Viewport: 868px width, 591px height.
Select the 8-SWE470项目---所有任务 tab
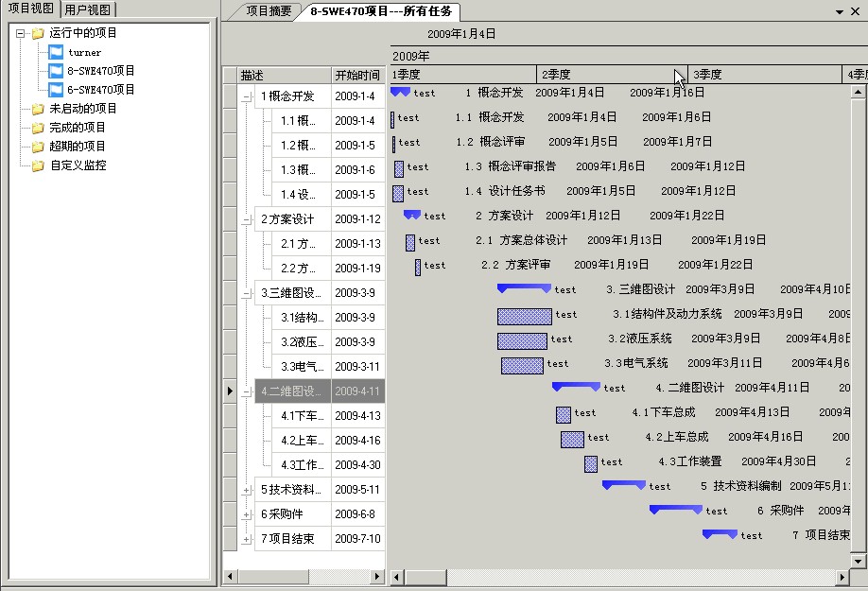pos(381,11)
